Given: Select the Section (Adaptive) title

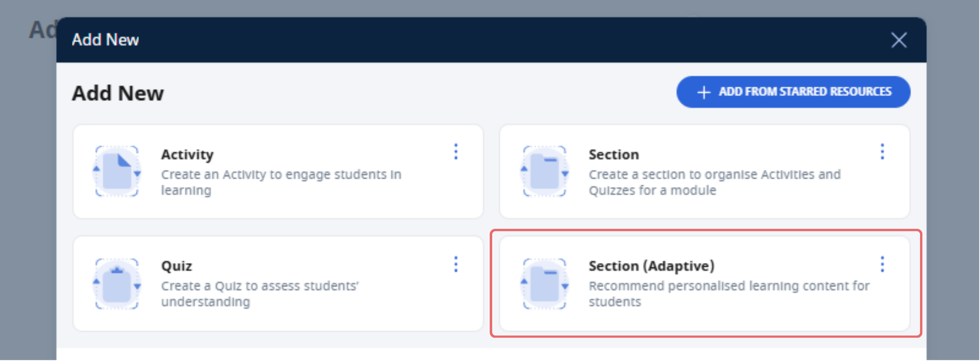Looking at the screenshot, I should pyautogui.click(x=652, y=266).
